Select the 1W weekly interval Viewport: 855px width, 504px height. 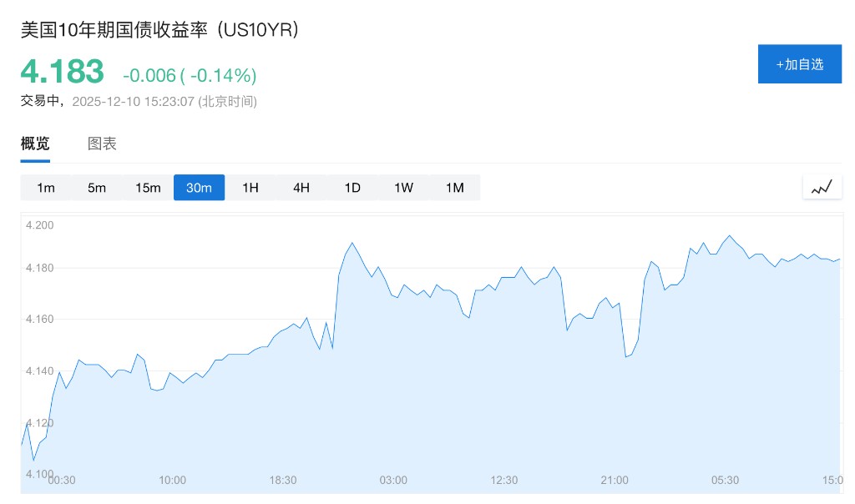click(x=403, y=188)
